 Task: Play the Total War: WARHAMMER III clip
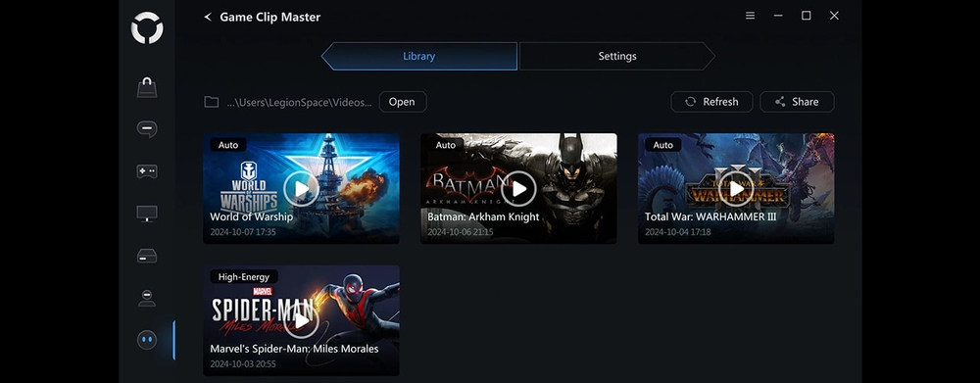736,188
